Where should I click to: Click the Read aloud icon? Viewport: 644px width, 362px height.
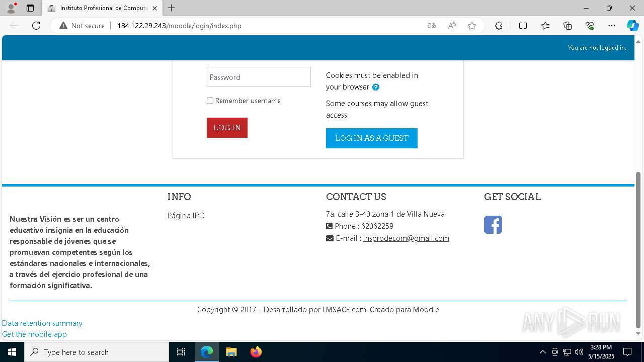pos(452,26)
